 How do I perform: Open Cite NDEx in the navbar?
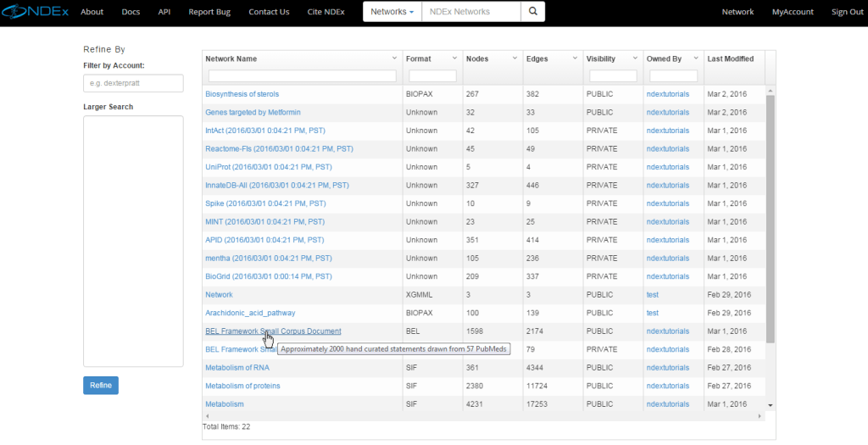point(326,12)
